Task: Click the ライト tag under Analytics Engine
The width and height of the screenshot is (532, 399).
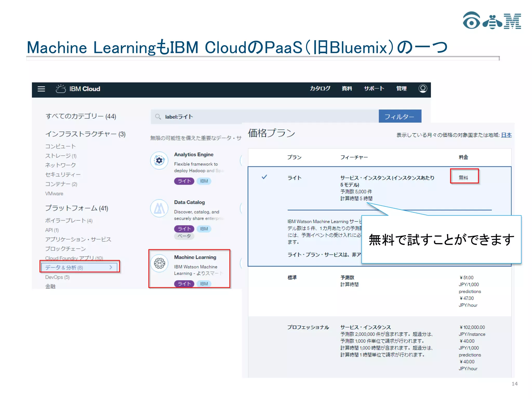Action: pos(184,181)
